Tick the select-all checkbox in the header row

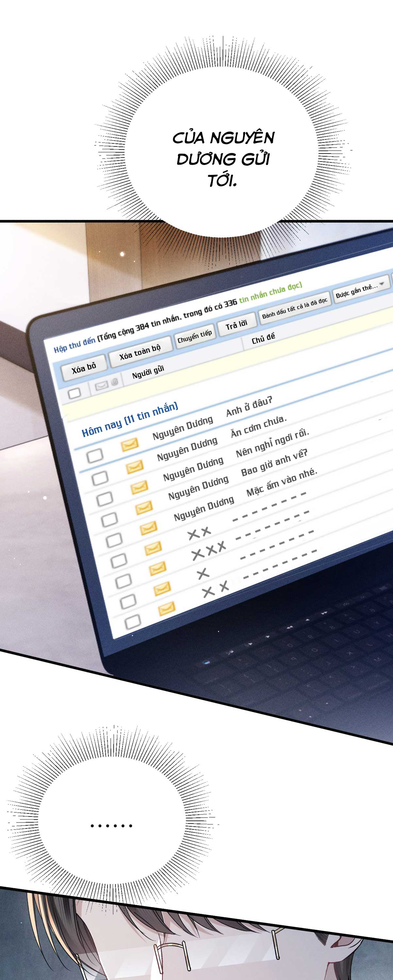coord(74,393)
